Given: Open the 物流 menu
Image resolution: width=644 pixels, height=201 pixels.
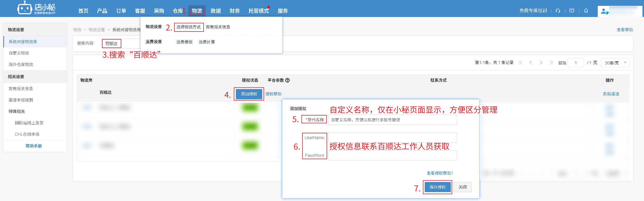Looking at the screenshot, I should click(x=197, y=11).
